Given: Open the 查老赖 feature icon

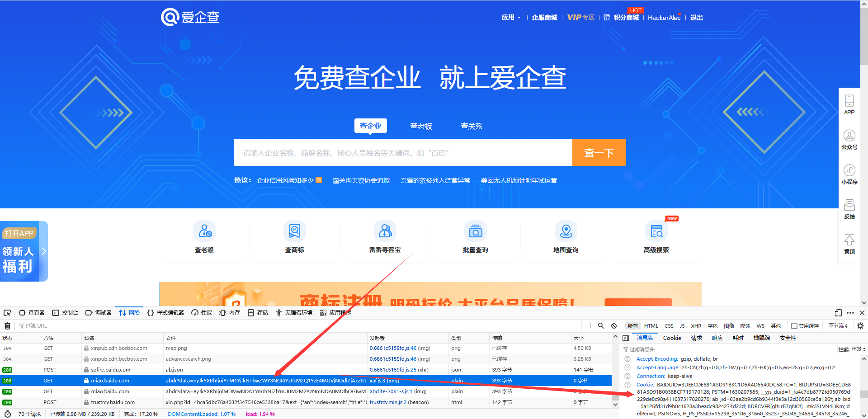Looking at the screenshot, I should click(204, 231).
